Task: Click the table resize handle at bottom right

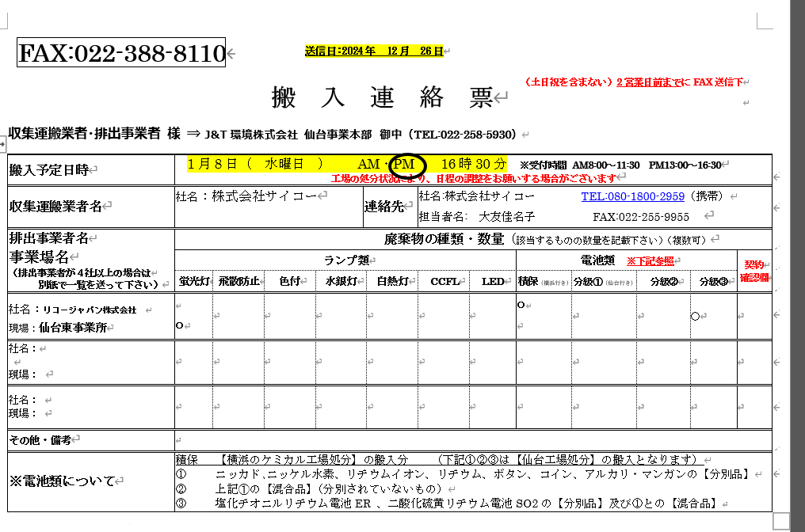Action: pyautogui.click(x=781, y=521)
